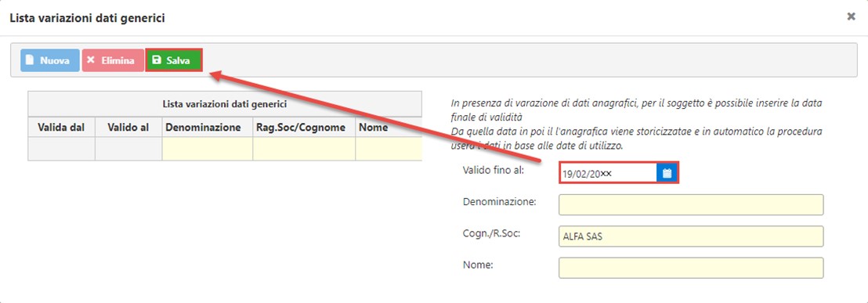Click the Nome column header in table
The width and height of the screenshot is (868, 303).
pyautogui.click(x=389, y=128)
